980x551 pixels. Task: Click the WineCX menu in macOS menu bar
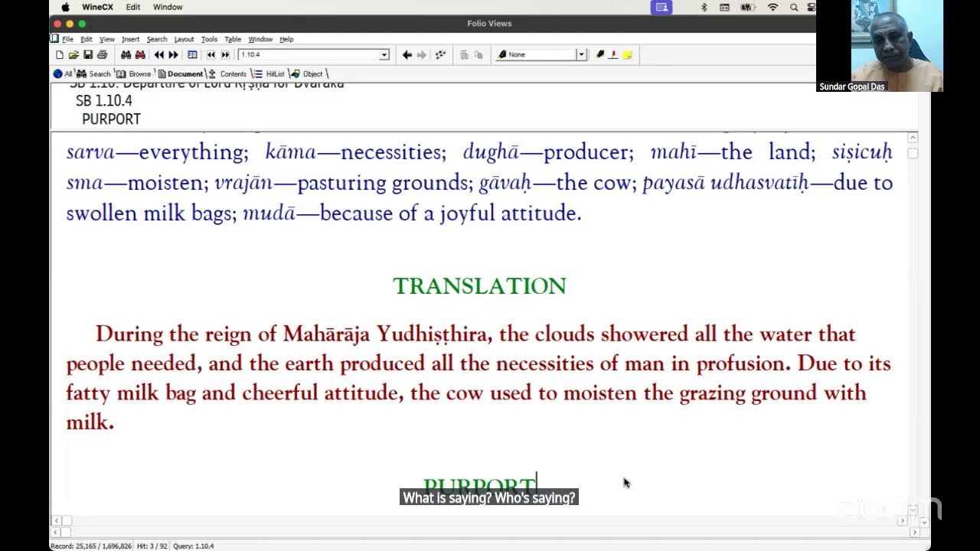click(x=97, y=7)
